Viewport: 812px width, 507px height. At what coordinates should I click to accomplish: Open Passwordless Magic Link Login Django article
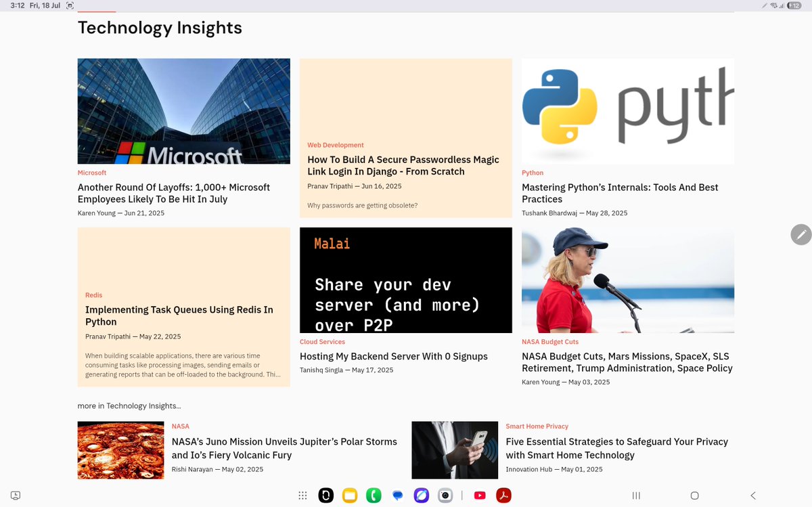pos(403,165)
